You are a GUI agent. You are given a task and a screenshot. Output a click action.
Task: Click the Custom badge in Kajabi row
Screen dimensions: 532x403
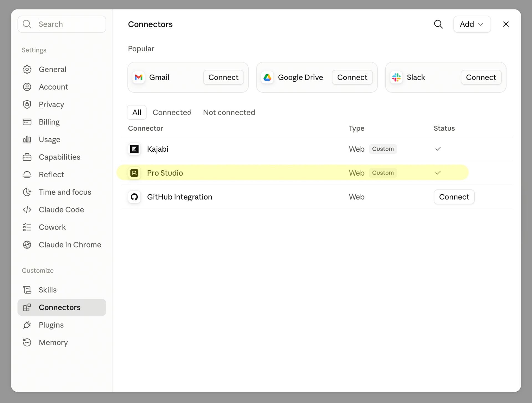point(383,149)
